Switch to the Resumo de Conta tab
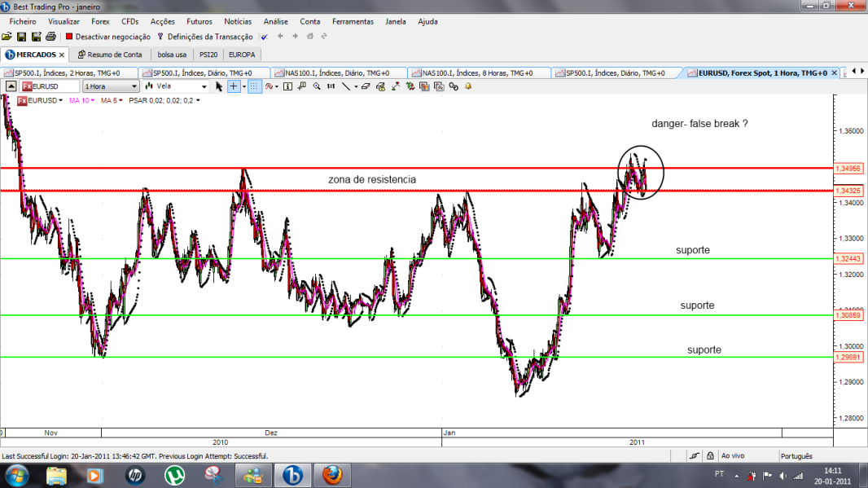This screenshot has height=488, width=868. (110, 55)
